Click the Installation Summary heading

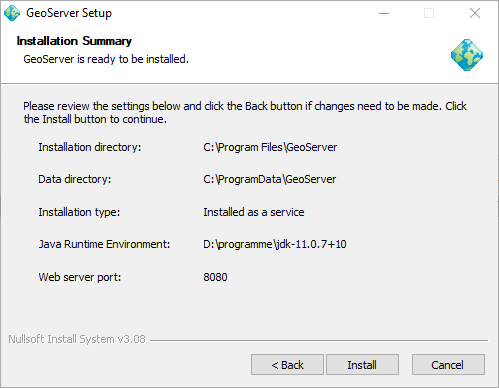pyautogui.click(x=74, y=41)
